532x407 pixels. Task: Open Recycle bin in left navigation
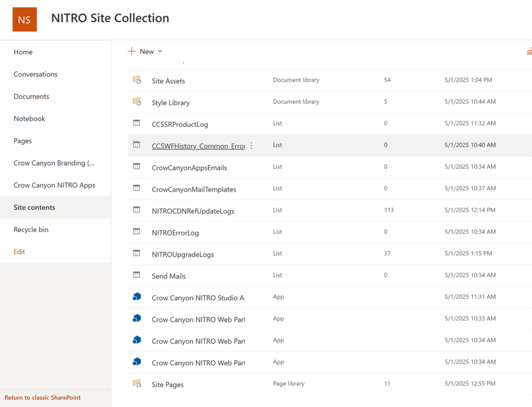coord(31,229)
